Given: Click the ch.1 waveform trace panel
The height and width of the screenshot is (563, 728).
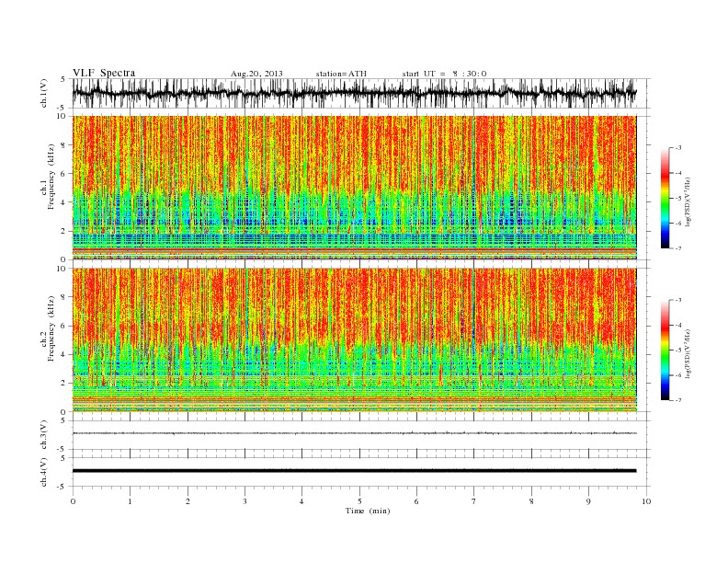Looking at the screenshot, I should 361,93.
